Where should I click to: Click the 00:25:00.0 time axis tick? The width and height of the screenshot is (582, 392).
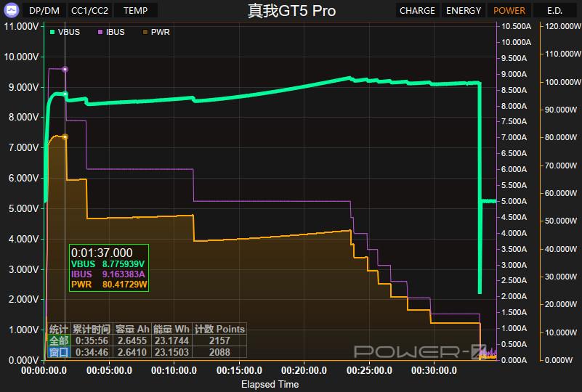coord(369,370)
